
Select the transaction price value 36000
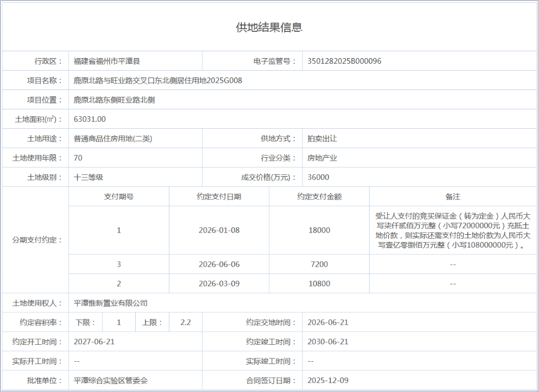pos(318,177)
